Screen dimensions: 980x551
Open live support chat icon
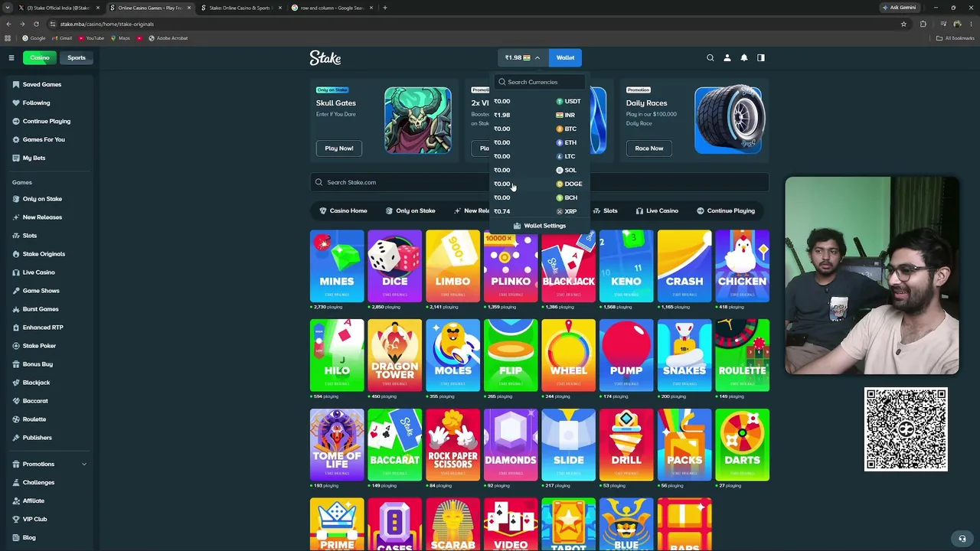pyautogui.click(x=962, y=538)
